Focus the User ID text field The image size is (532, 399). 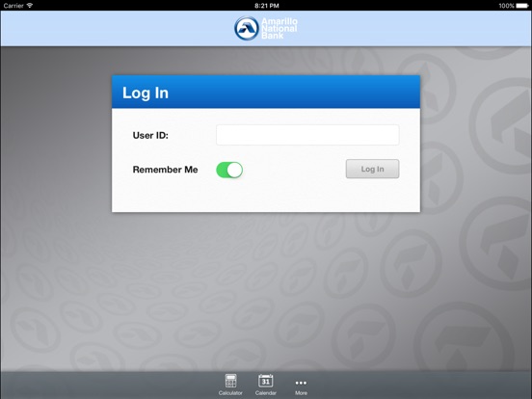(307, 135)
